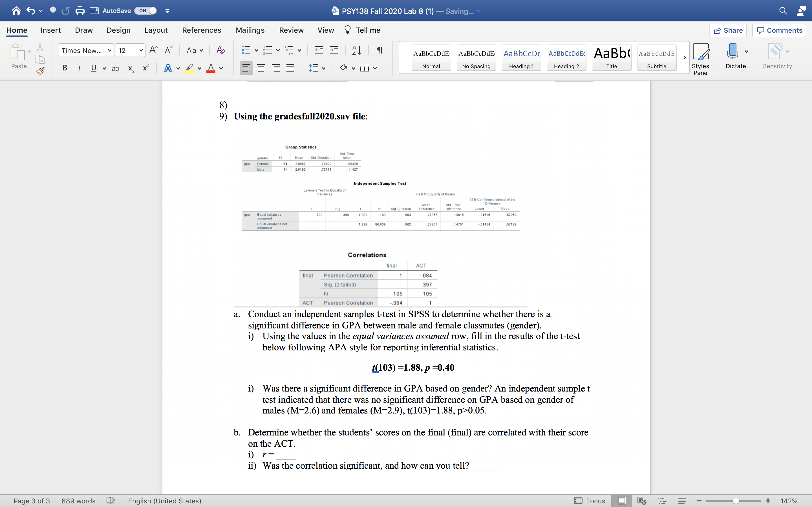Open the font size dropdown
812x507 pixels.
click(x=141, y=50)
